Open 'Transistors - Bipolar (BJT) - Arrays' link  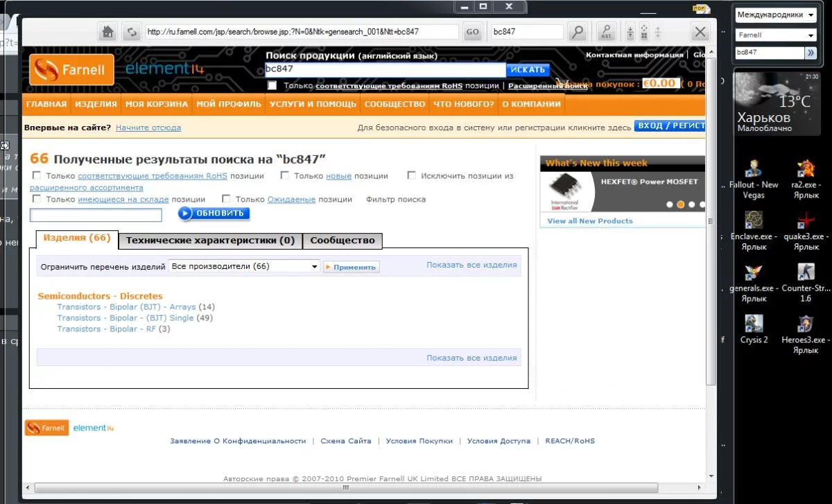pos(126,306)
